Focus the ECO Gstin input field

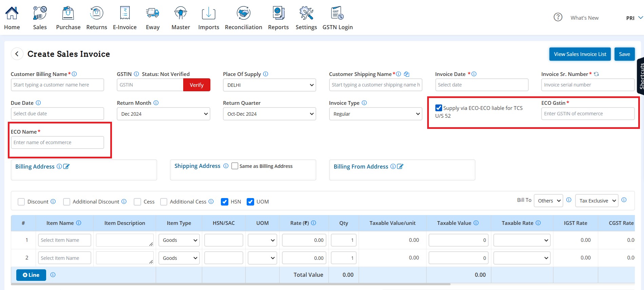coord(588,114)
